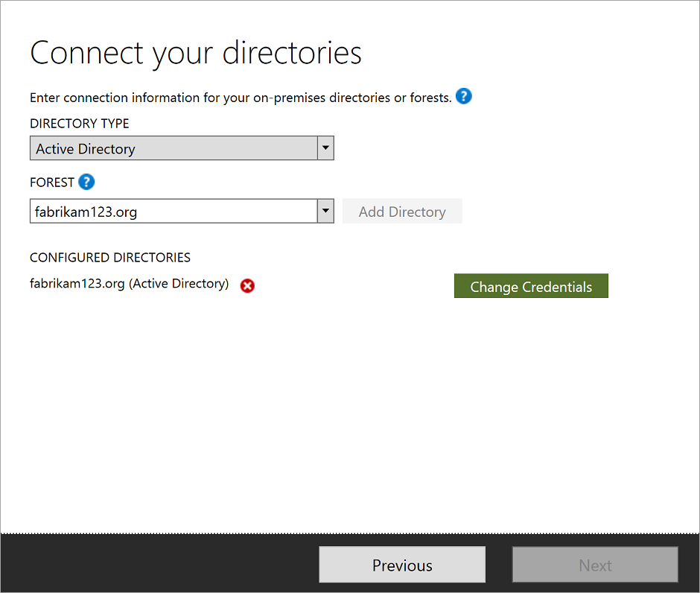Click the FOREST label text
The height and width of the screenshot is (593, 700).
[52, 183]
